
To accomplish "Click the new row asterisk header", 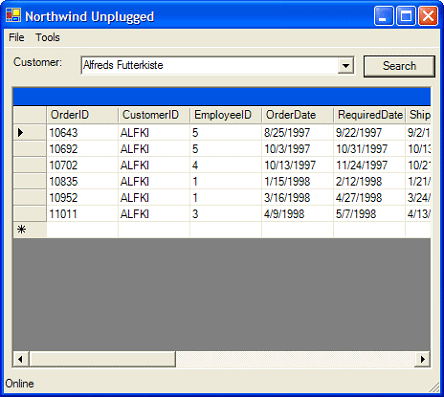I will point(30,230).
